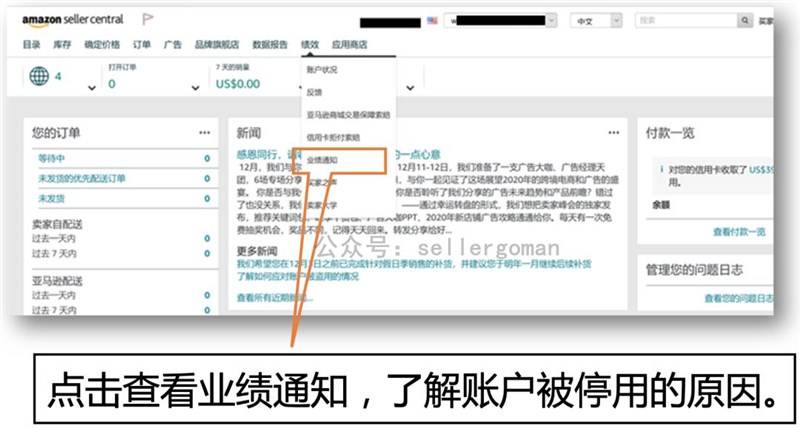Expand the chevron right of the 绩效 menu
800x428 pixels.
coord(410,88)
